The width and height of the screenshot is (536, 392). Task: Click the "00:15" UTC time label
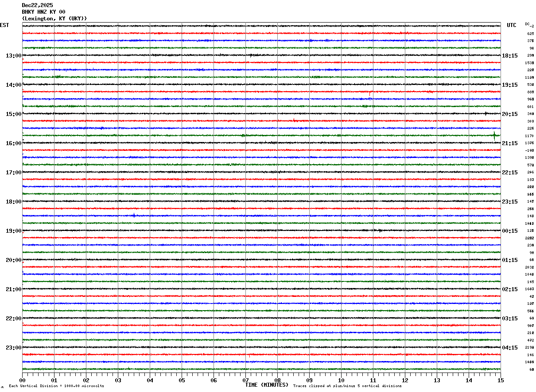click(x=510, y=231)
